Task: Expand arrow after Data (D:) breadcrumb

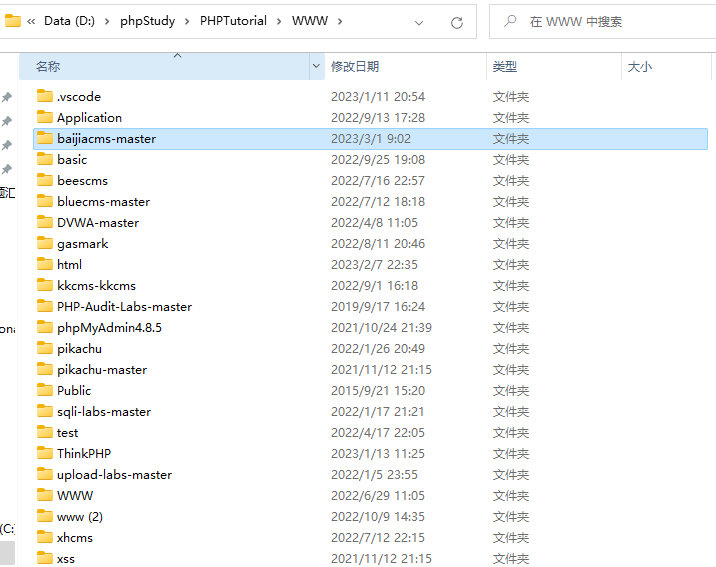Action: point(107,21)
